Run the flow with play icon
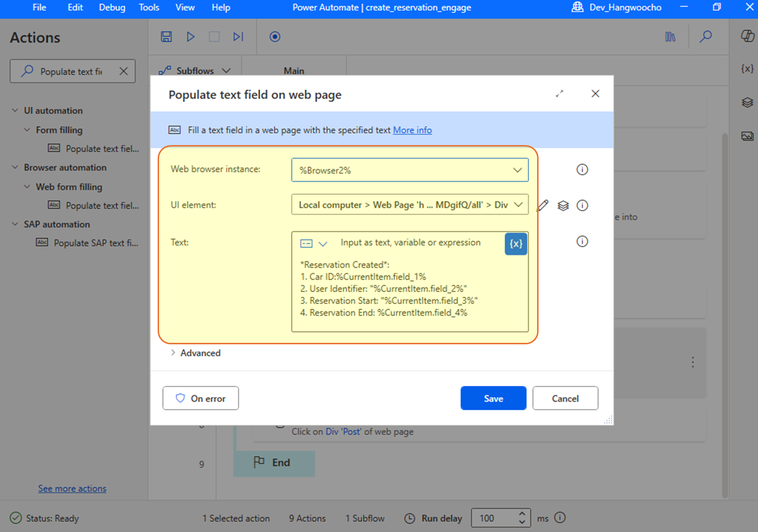This screenshot has height=532, width=758. pyautogui.click(x=190, y=37)
